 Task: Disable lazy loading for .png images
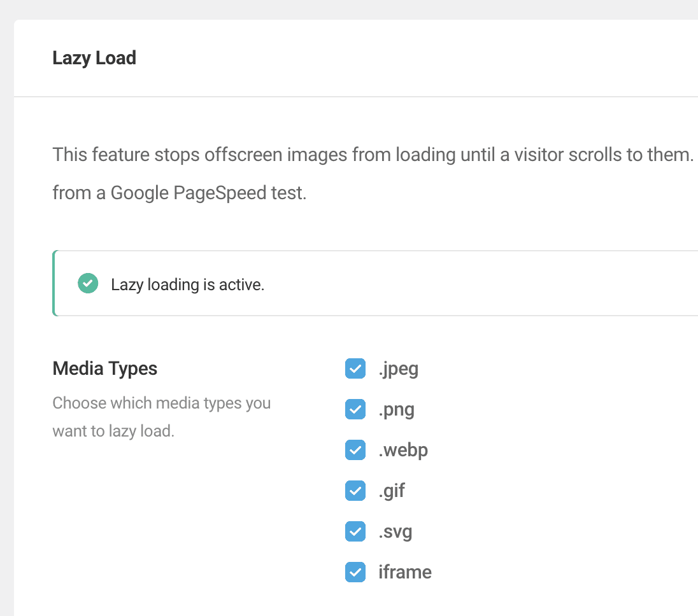tap(355, 409)
